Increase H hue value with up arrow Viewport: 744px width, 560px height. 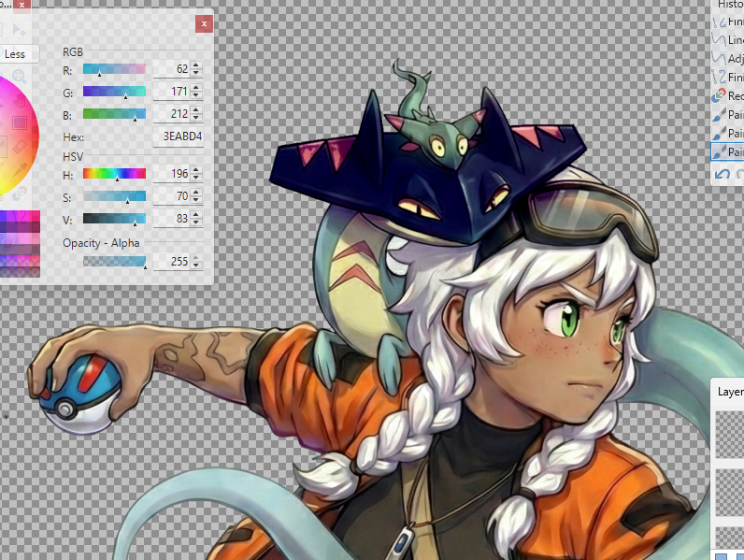click(196, 170)
